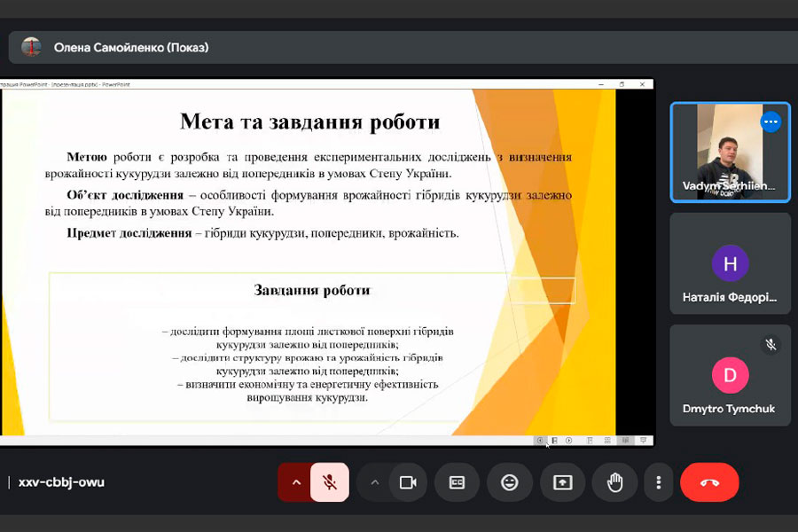This screenshot has width=798, height=532.
Task: Raise your hand
Action: [615, 482]
